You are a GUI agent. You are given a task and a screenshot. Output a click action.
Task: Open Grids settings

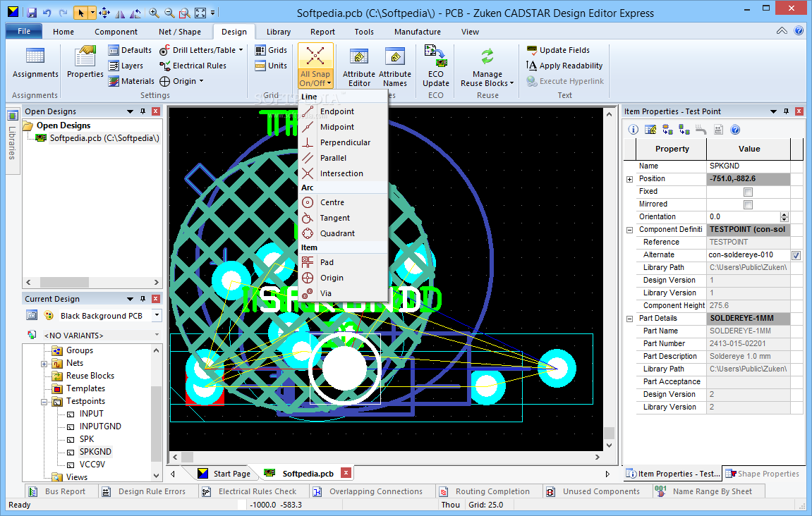[271, 50]
